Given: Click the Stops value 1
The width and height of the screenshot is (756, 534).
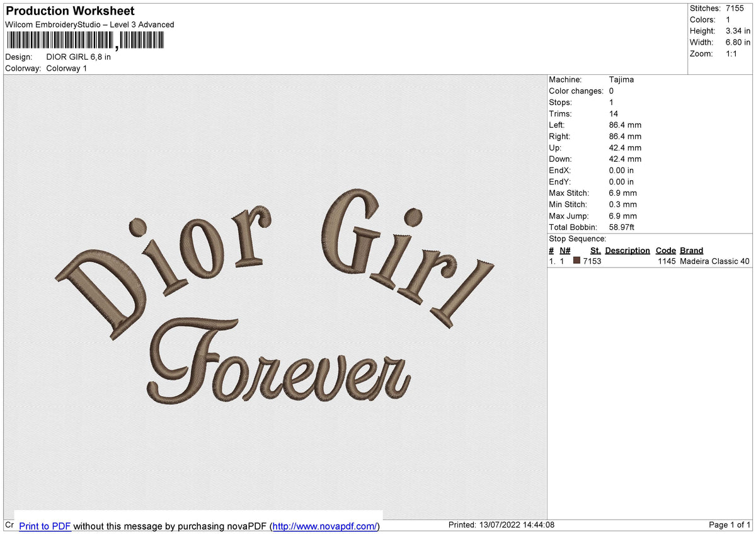Looking at the screenshot, I should pyautogui.click(x=612, y=102).
